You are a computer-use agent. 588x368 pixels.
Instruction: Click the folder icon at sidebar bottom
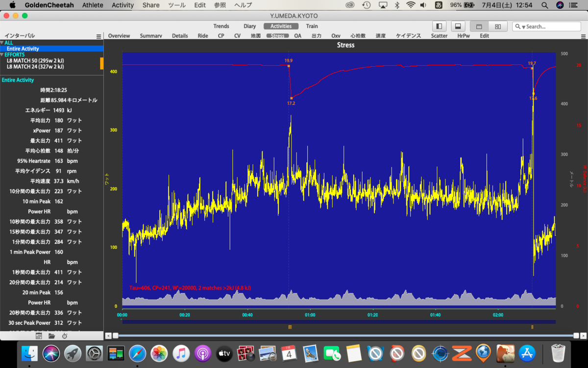51,336
